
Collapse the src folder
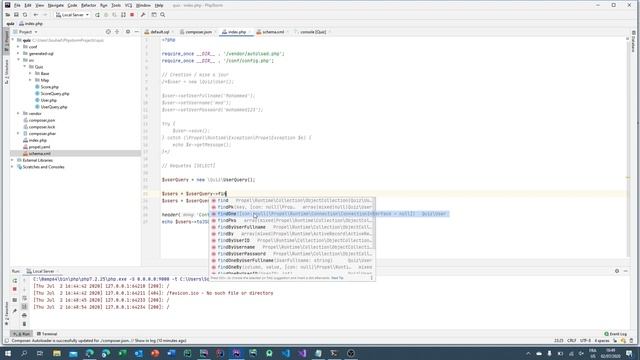[18, 60]
